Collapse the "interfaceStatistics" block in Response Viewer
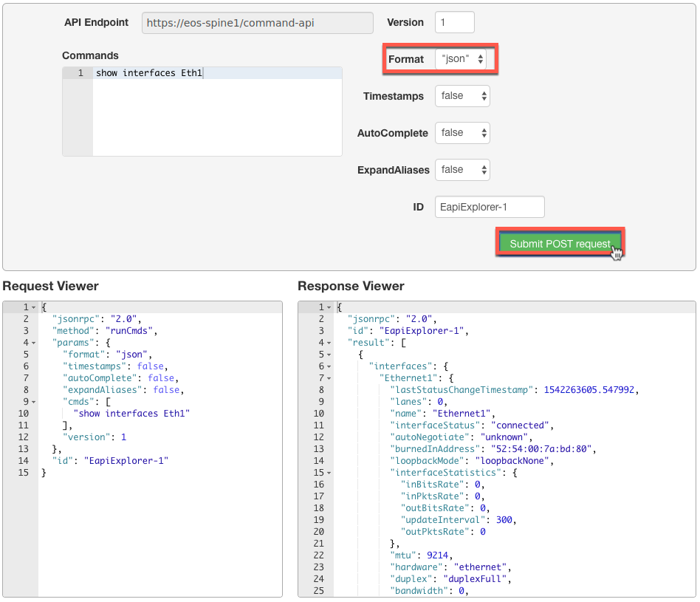The height and width of the screenshot is (602, 700). pyautogui.click(x=329, y=473)
